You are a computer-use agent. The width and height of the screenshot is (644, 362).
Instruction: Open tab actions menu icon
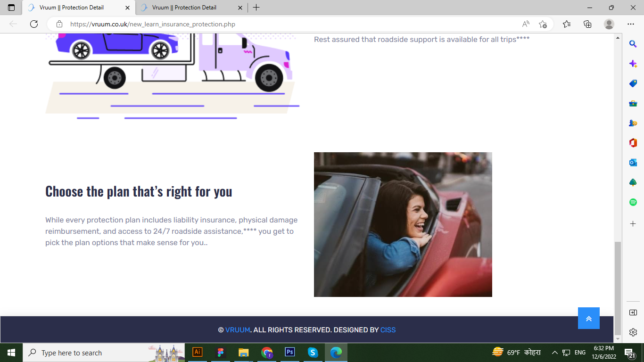pos(11,8)
